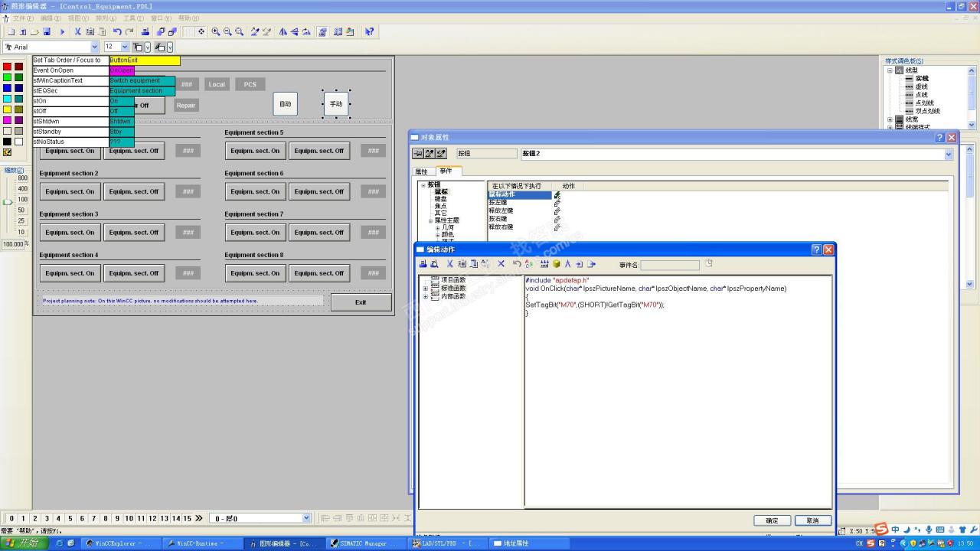Toggle layer 1 button in layer bar
The height and width of the screenshot is (551, 980).
(x=22, y=518)
